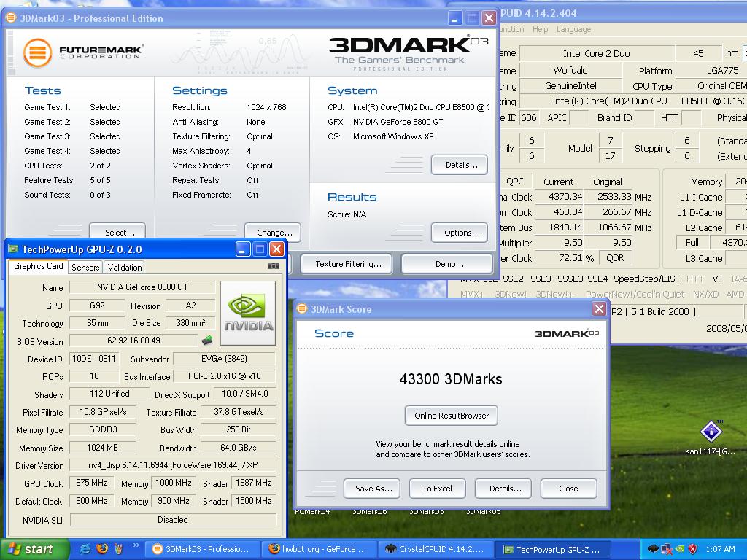Click the Texture Filtering... button
This screenshot has width=747, height=560.
point(347,264)
